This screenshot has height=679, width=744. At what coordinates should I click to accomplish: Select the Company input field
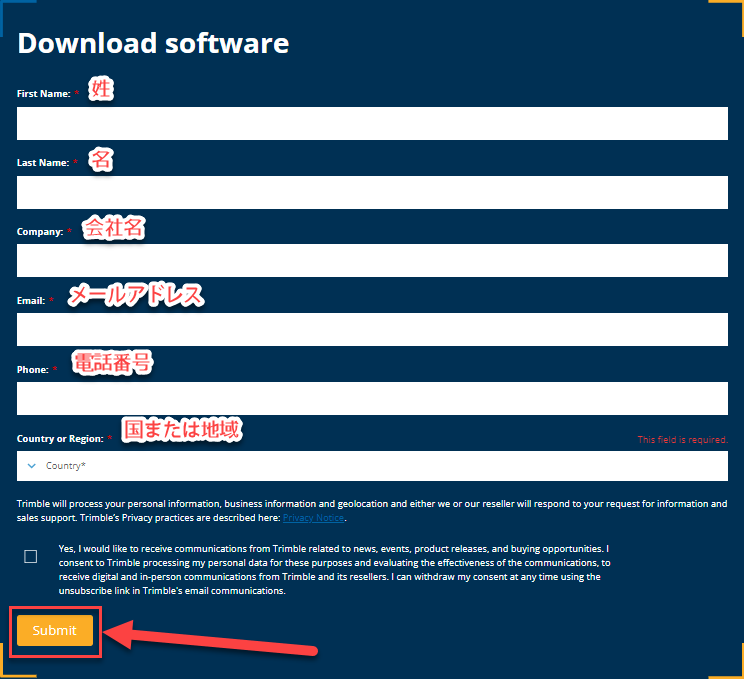372,261
